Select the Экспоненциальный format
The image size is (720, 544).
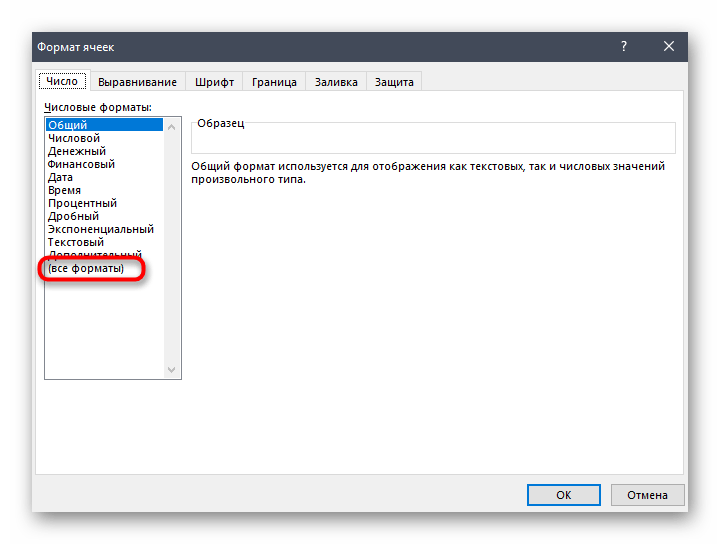(x=104, y=229)
